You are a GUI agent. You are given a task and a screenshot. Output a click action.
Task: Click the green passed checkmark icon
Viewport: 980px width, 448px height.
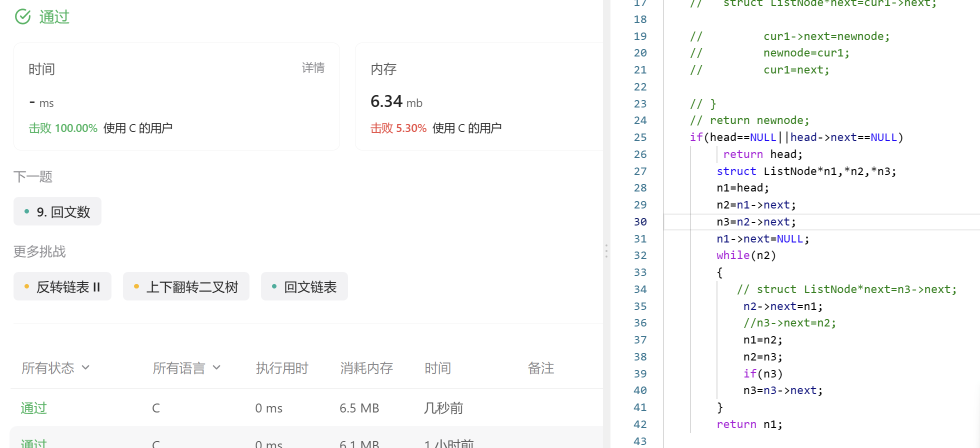[x=23, y=16]
